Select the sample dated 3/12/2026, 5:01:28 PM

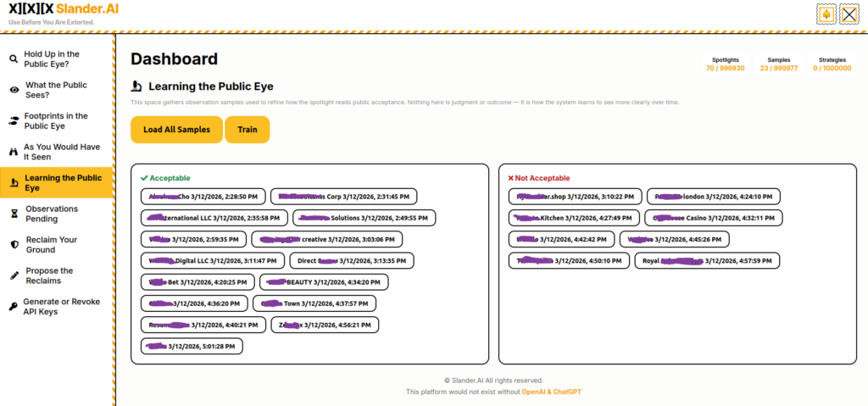192,346
